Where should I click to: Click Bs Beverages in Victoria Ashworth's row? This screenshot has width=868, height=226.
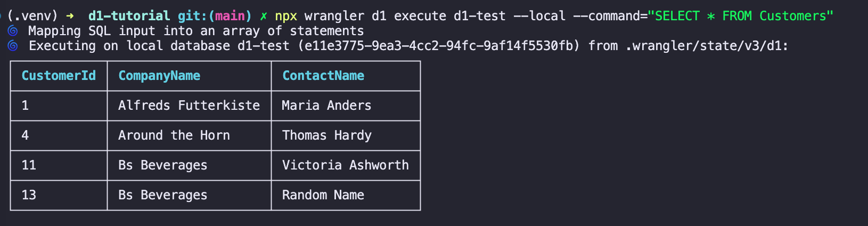point(162,165)
